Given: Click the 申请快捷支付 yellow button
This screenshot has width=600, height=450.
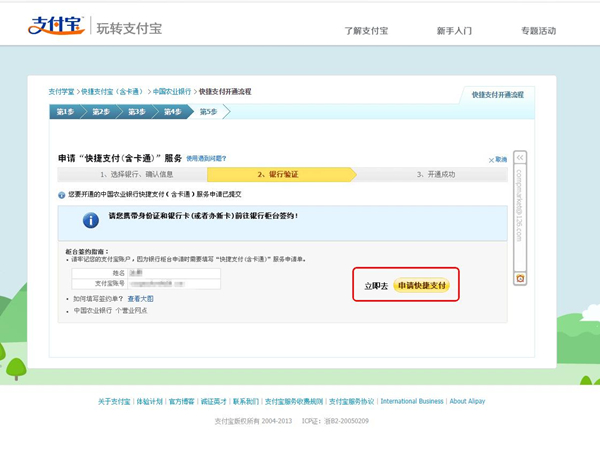Looking at the screenshot, I should [421, 286].
